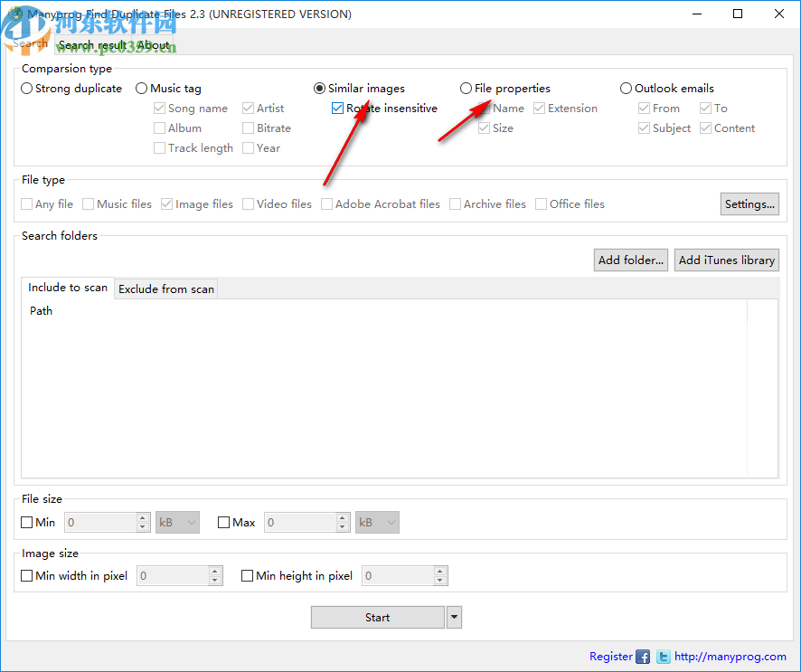Disable the Image files file type
801x672 pixels.
tap(166, 203)
